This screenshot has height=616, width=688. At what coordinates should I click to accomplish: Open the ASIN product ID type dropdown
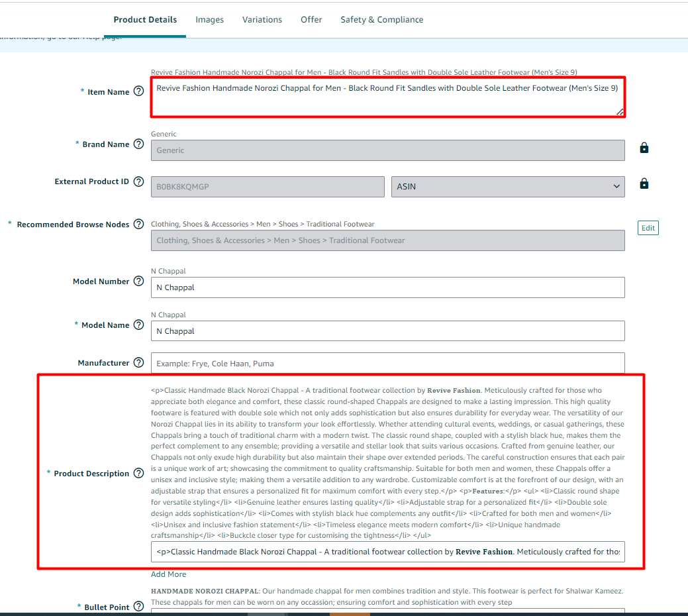[508, 187]
